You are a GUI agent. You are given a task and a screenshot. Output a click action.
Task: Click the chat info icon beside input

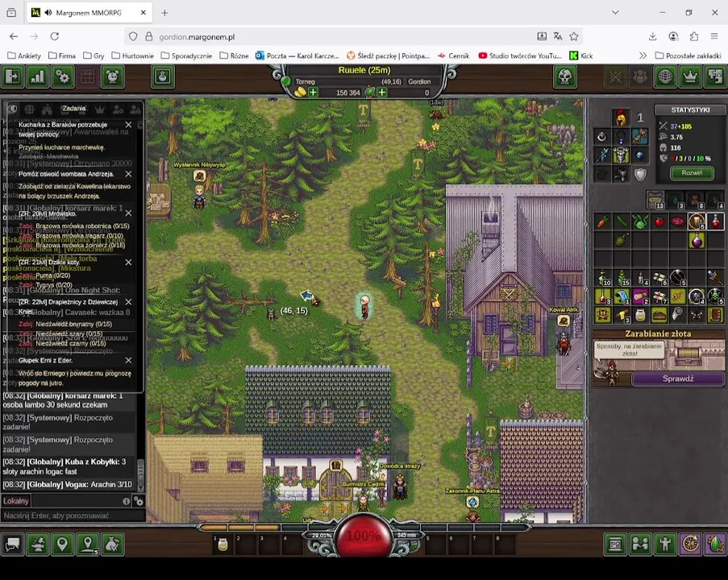pos(126,501)
